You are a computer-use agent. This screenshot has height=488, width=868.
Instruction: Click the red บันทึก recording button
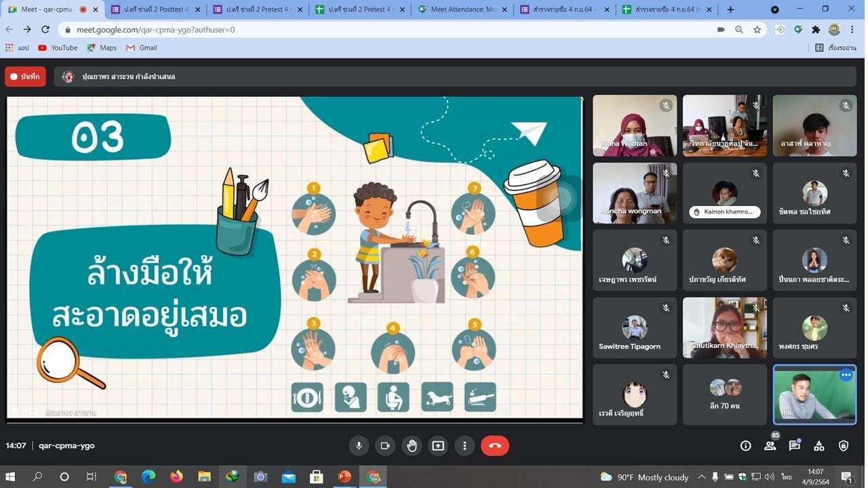25,77
